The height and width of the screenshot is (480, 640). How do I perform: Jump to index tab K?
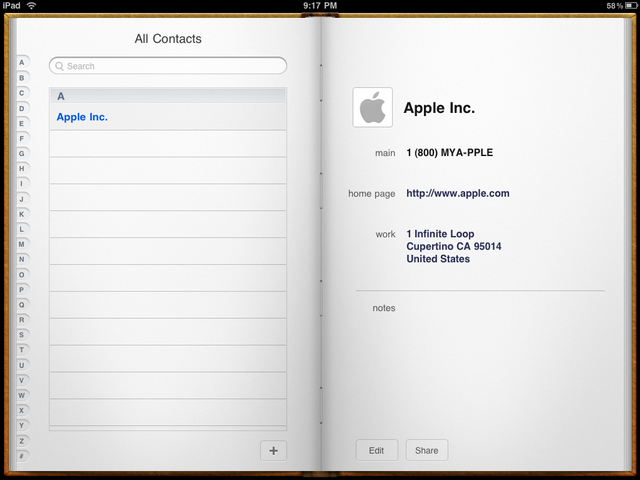22,214
